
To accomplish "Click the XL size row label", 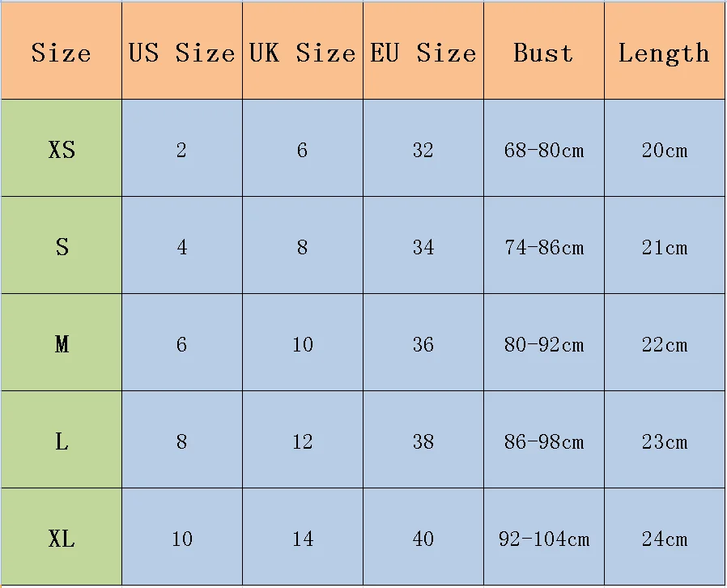I will [x=62, y=536].
